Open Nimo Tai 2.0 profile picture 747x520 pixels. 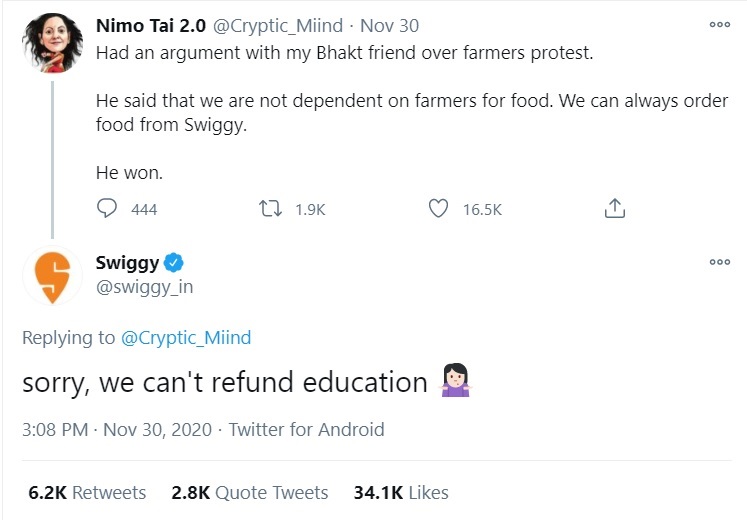(52, 43)
